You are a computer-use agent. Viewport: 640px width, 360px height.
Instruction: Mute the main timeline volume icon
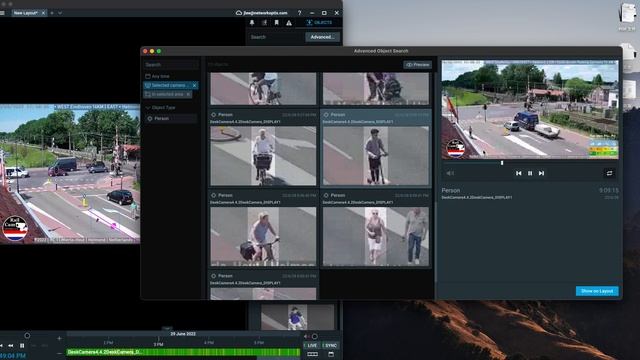(306, 336)
